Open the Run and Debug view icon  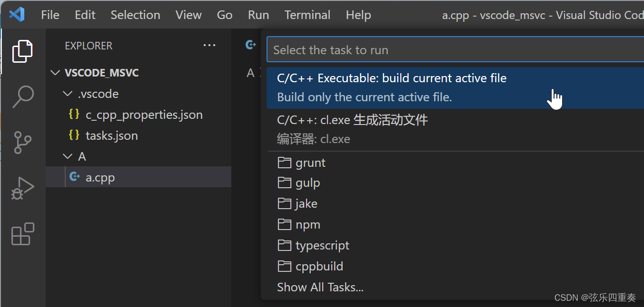(22, 188)
